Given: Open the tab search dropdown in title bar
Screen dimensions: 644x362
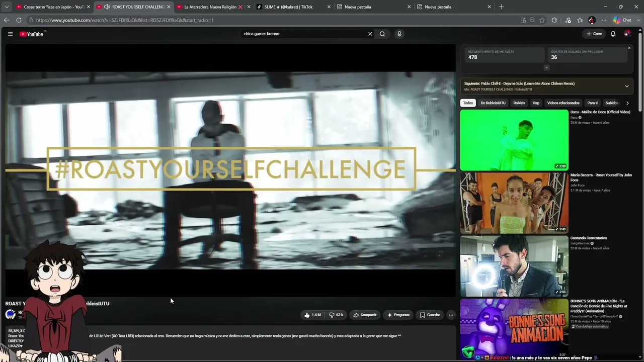Looking at the screenshot, I should pos(7,7).
